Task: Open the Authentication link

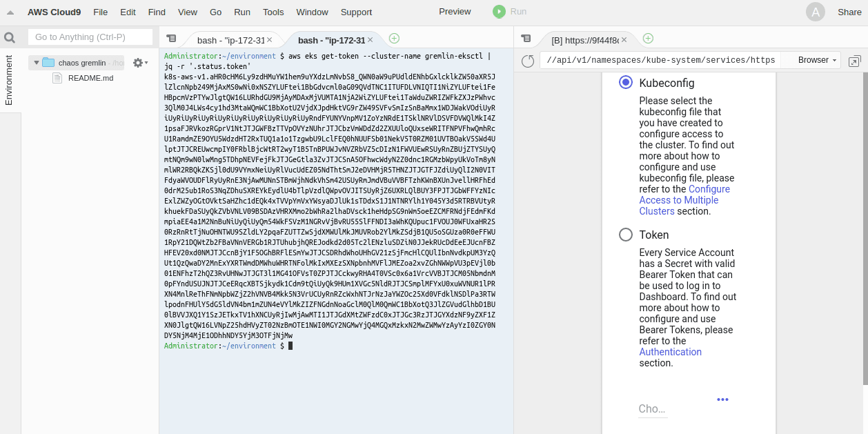Action: coord(670,352)
